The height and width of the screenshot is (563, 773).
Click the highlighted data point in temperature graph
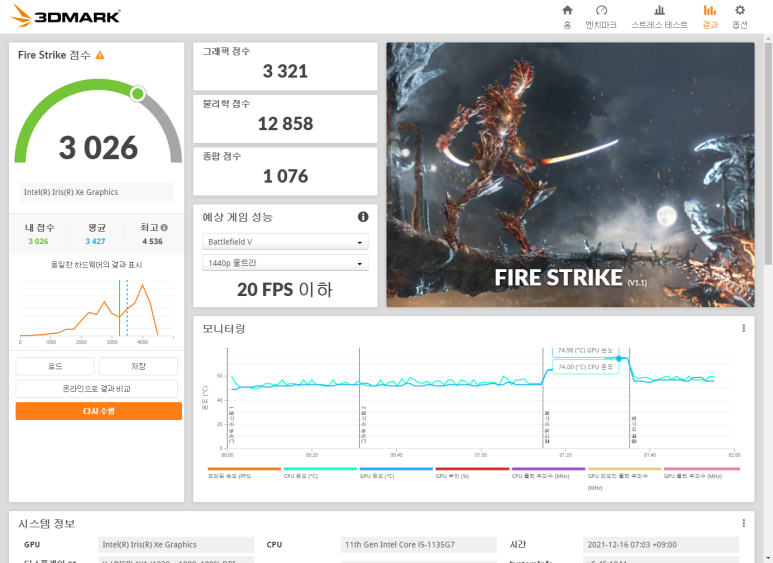619,358
